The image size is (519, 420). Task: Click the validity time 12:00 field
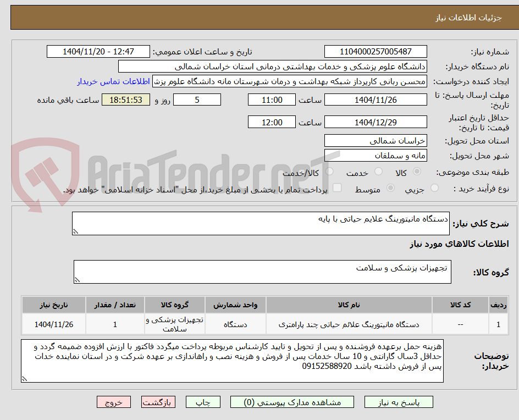pyautogui.click(x=272, y=122)
